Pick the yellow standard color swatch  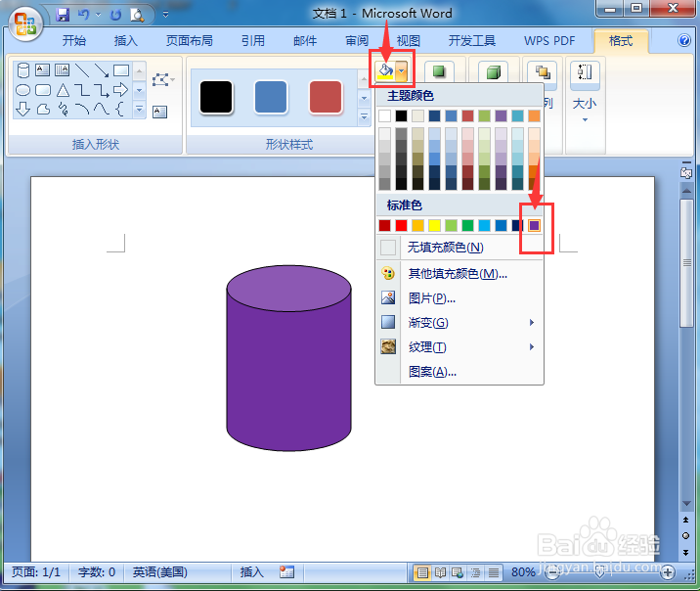coord(434,225)
